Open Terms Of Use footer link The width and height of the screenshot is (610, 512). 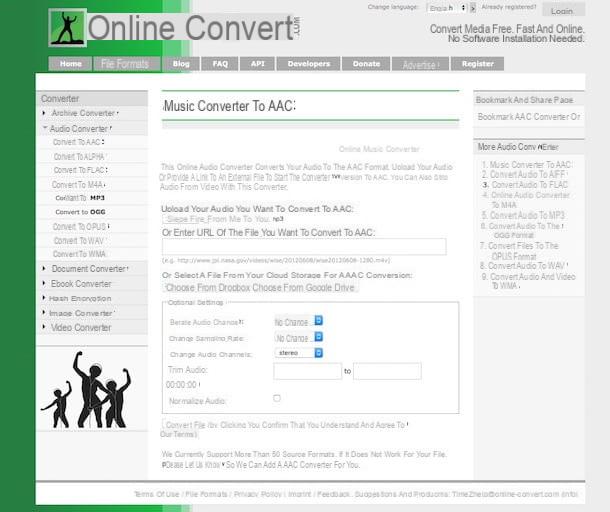156,494
